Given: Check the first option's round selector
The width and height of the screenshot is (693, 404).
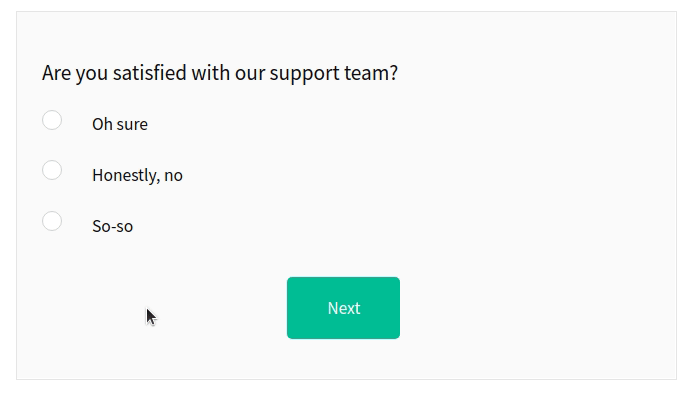Looking at the screenshot, I should pyautogui.click(x=52, y=120).
